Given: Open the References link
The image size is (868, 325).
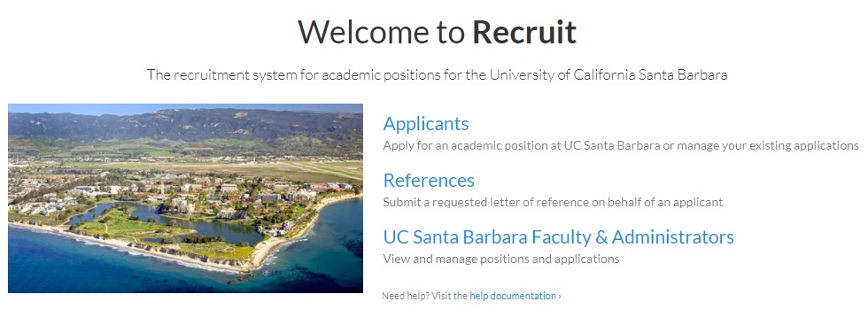Looking at the screenshot, I should click(x=429, y=181).
